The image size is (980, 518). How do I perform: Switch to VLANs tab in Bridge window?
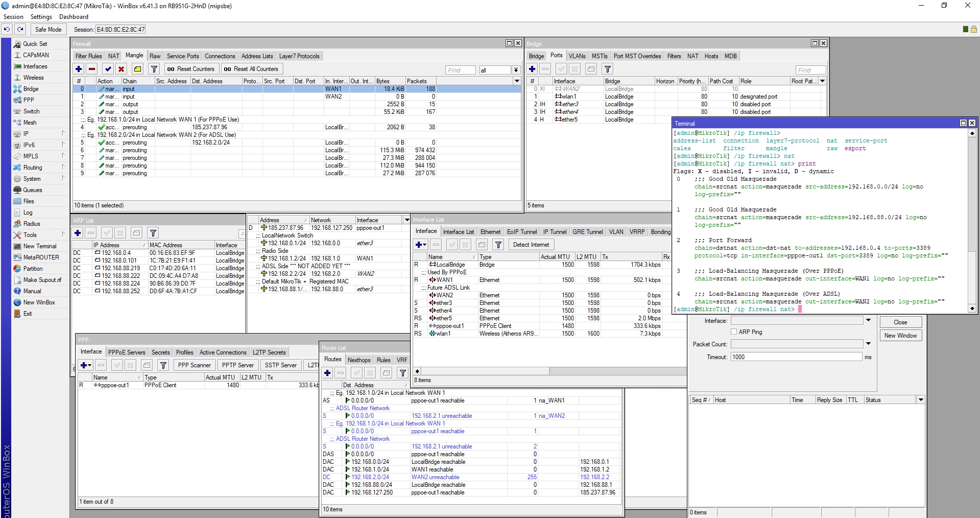coord(577,56)
